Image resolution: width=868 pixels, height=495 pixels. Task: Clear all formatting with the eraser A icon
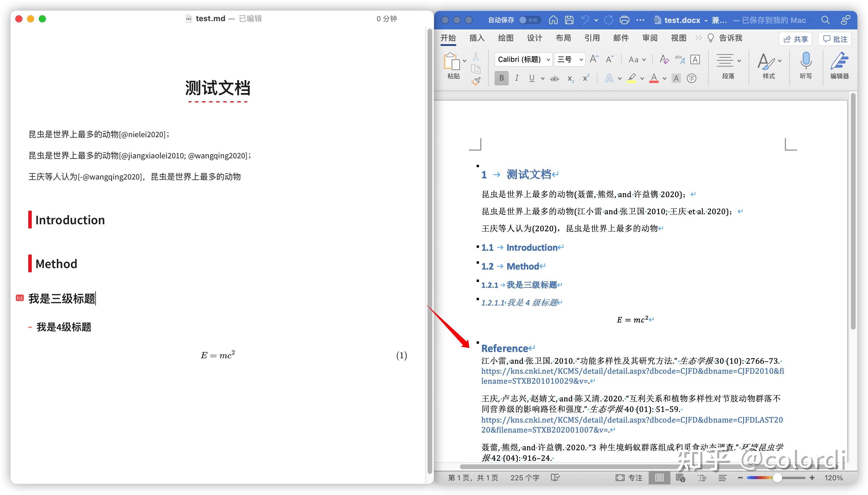pyautogui.click(x=664, y=59)
